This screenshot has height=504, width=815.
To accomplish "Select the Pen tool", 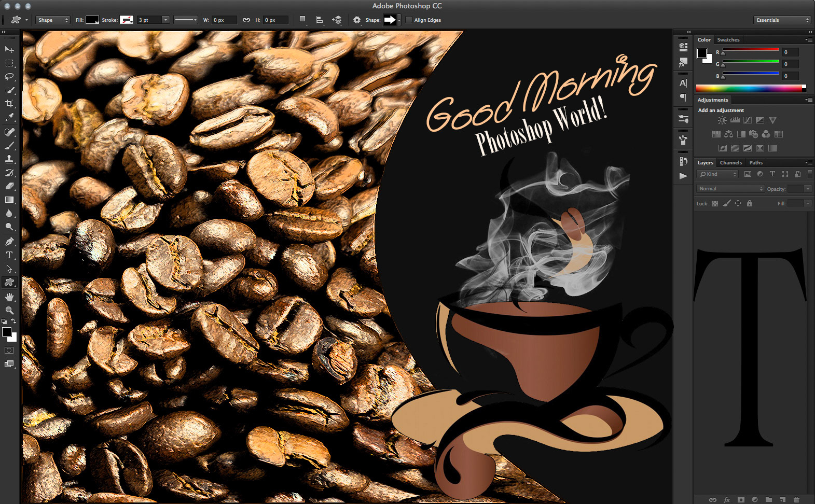I will (x=9, y=242).
